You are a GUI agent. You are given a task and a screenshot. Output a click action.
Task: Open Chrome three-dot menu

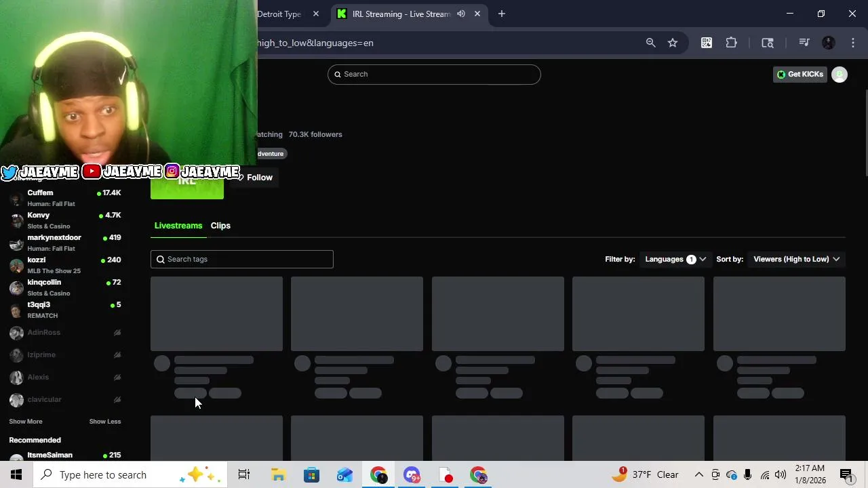(853, 43)
